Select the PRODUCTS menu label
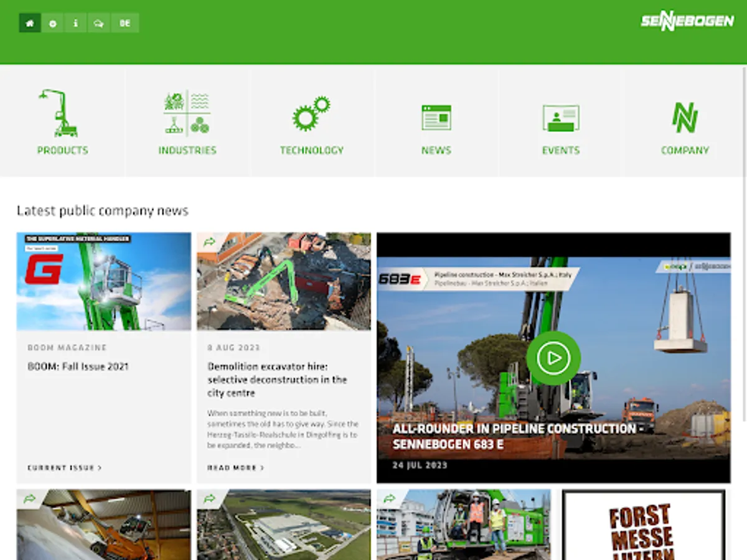747x560 pixels. click(x=62, y=150)
